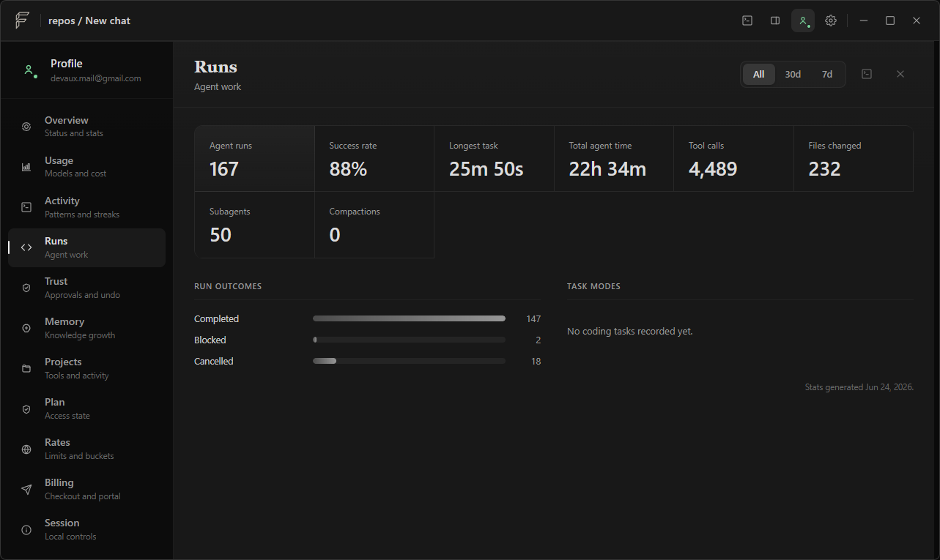Viewport: 940px width, 560px height.
Task: Open the Rates limits and buckets section
Action: pyautogui.click(x=86, y=449)
